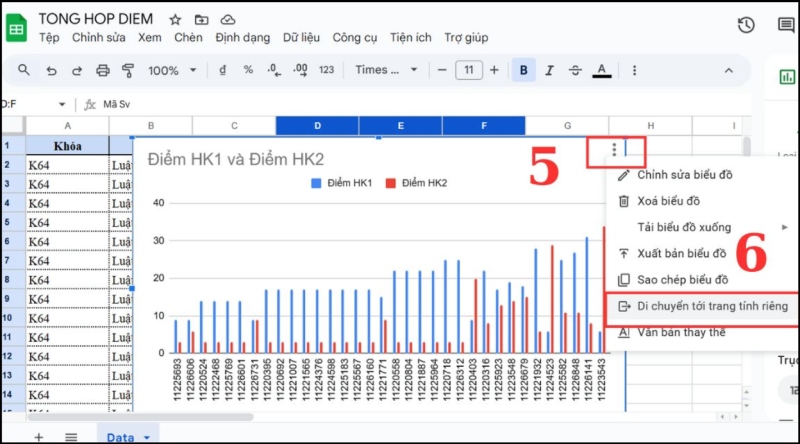Open the Xem menu
Viewport: 800px width, 444px height.
149,37
